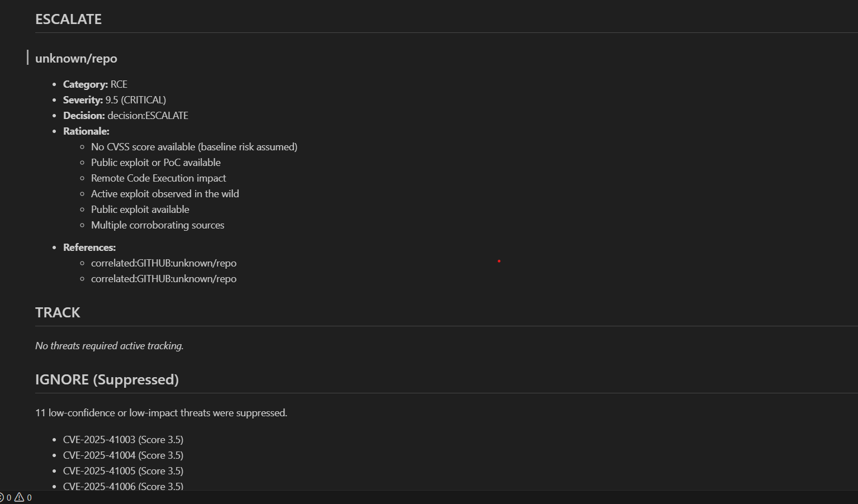Click the 'Category: RCE' line
The height and width of the screenshot is (504, 858).
[95, 84]
